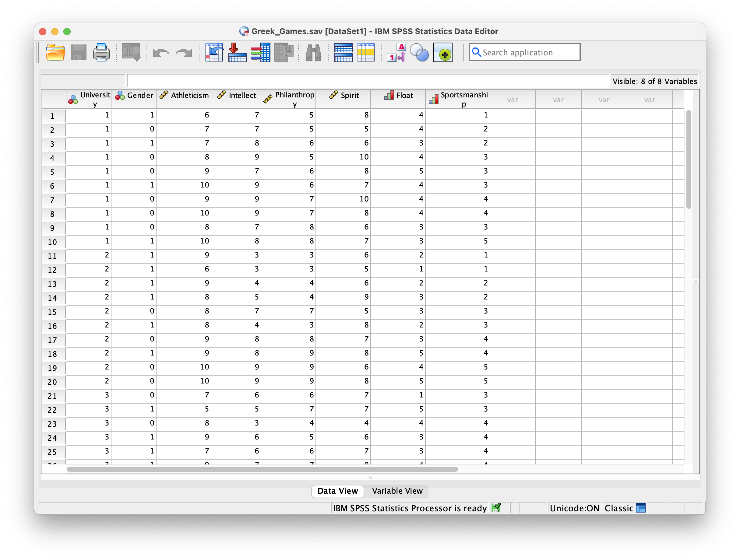The width and height of the screenshot is (740, 560).
Task: Open the Variables information dialog icon
Action: click(260, 52)
